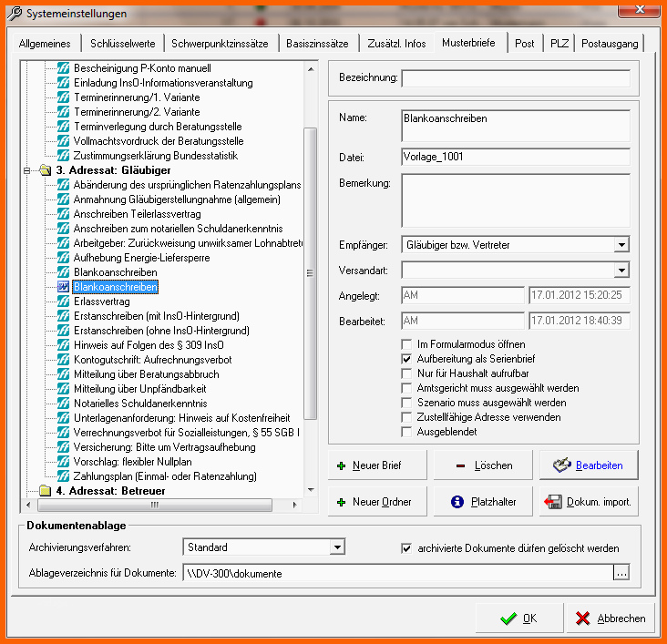Image resolution: width=667 pixels, height=644 pixels.
Task: Click import disk icon on Dokum. import.
Action: [553, 502]
